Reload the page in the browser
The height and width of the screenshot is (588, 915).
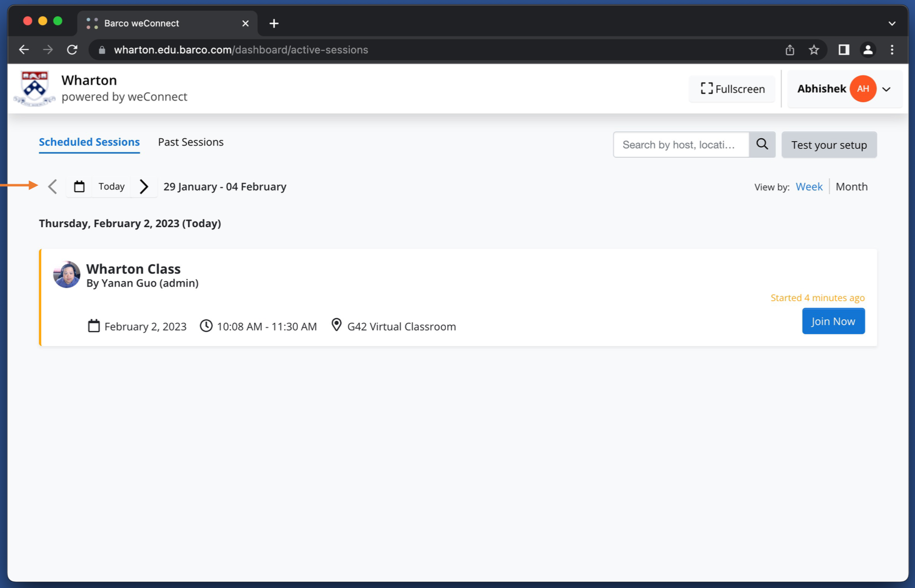pyautogui.click(x=73, y=50)
